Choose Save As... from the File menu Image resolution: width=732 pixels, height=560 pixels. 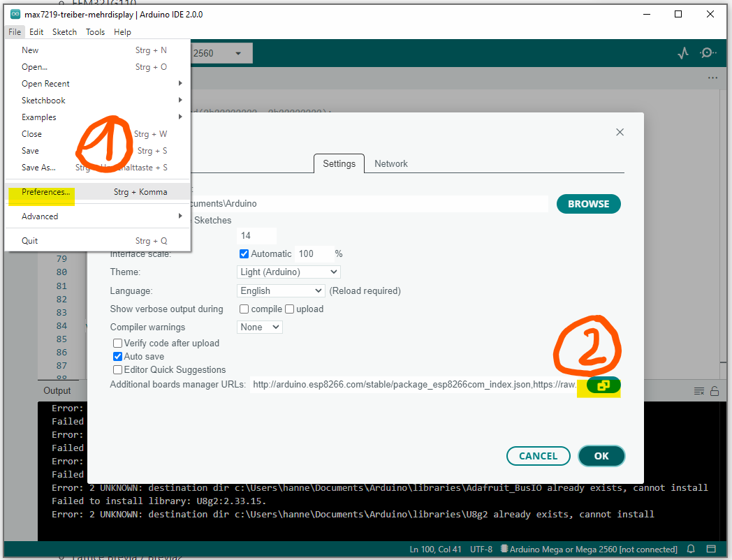[98, 168]
